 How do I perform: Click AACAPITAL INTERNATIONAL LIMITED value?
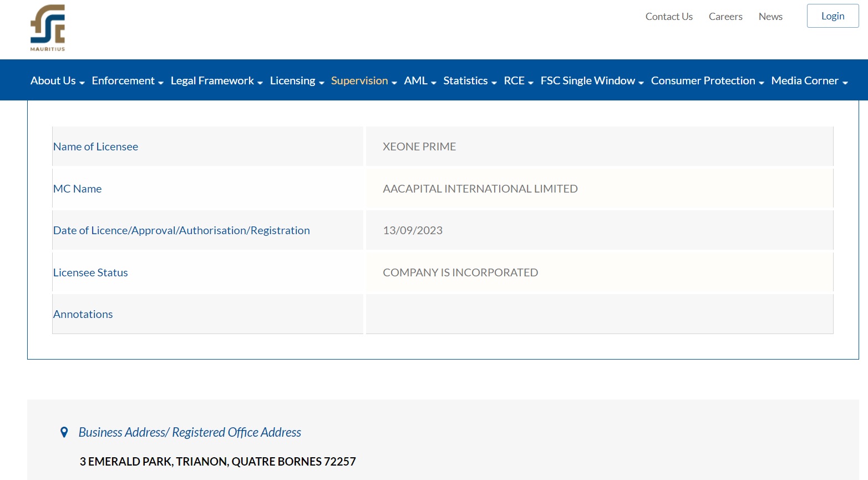[x=480, y=189]
